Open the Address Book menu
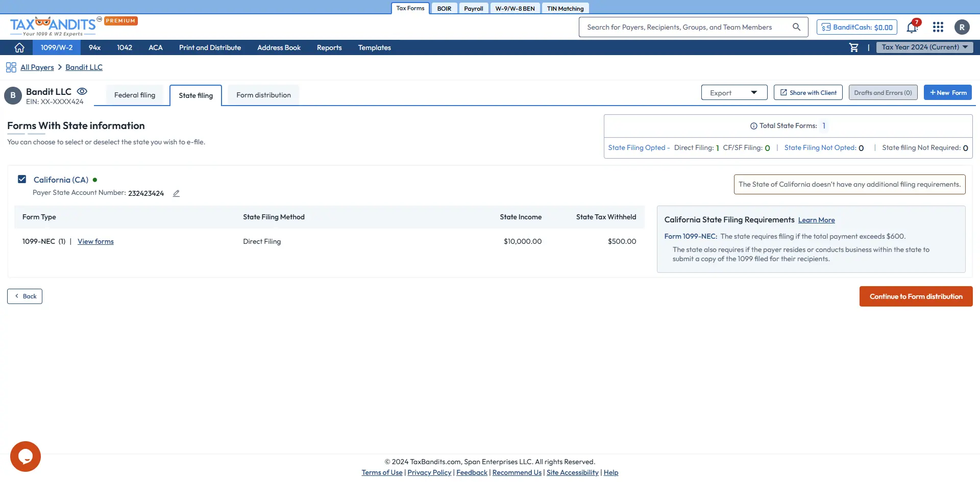 point(279,47)
